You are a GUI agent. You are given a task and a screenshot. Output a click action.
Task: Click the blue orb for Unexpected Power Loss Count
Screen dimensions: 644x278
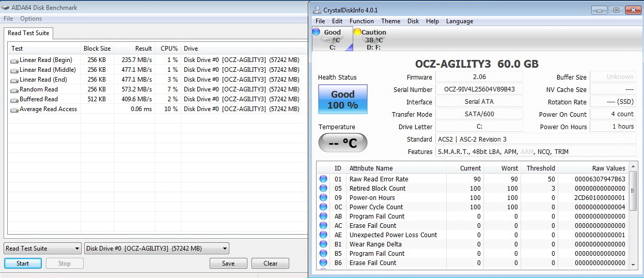point(323,235)
